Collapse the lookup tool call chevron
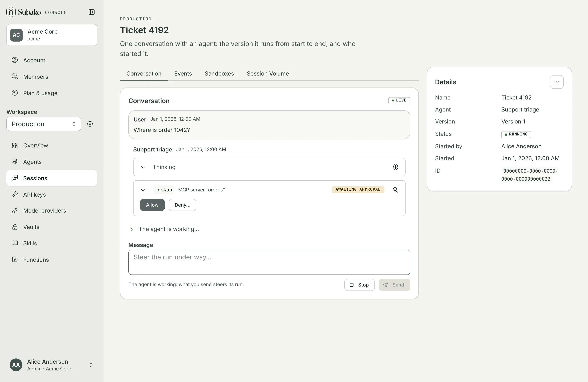This screenshot has height=382, width=588. coord(143,190)
